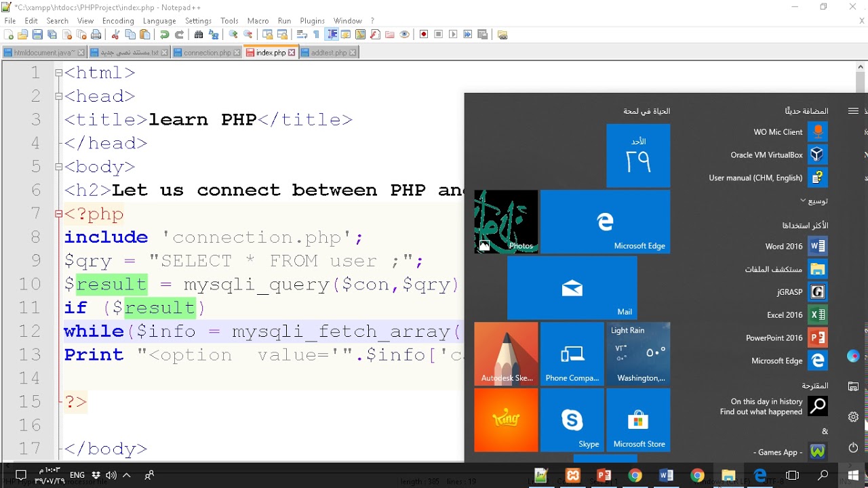Open the Microsoft Store tile

tap(638, 420)
